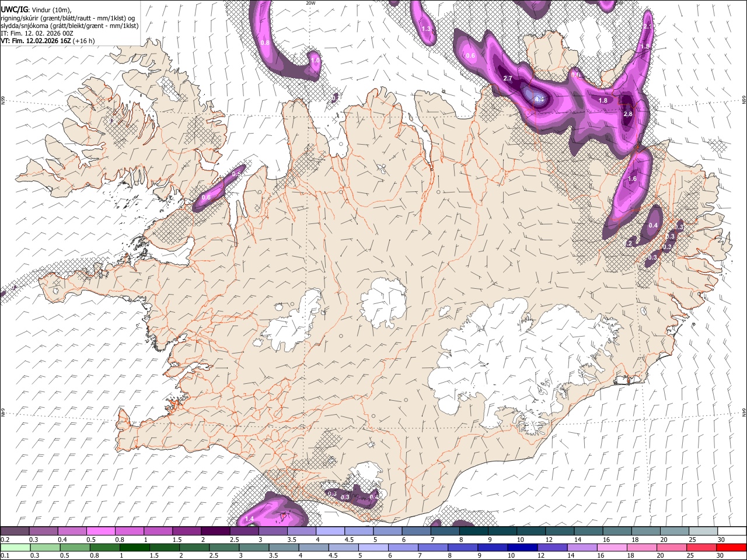The image size is (747, 560).
Task: Pick the upper scale swatch labeled 0.8
Action: [x=130, y=531]
